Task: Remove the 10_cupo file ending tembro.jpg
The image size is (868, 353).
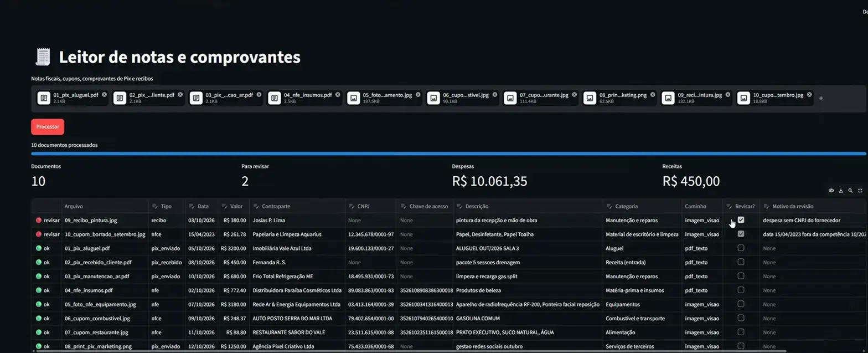Action: click(809, 95)
